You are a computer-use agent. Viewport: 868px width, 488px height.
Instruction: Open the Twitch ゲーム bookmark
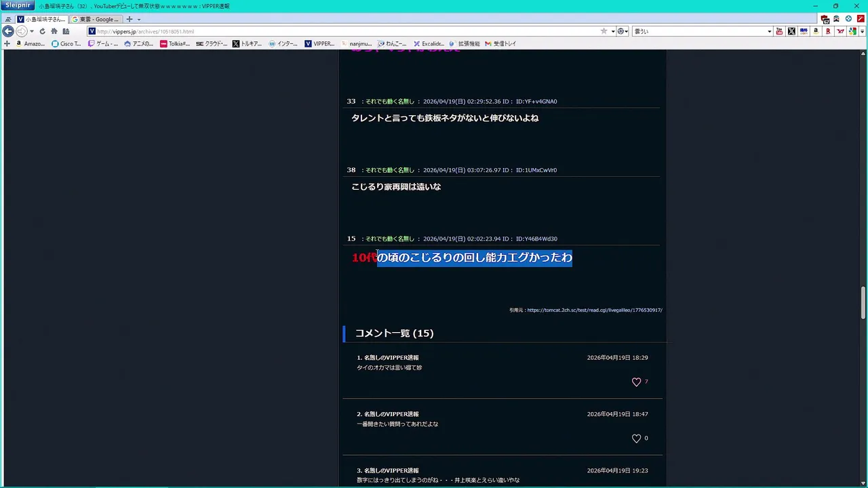pos(103,43)
